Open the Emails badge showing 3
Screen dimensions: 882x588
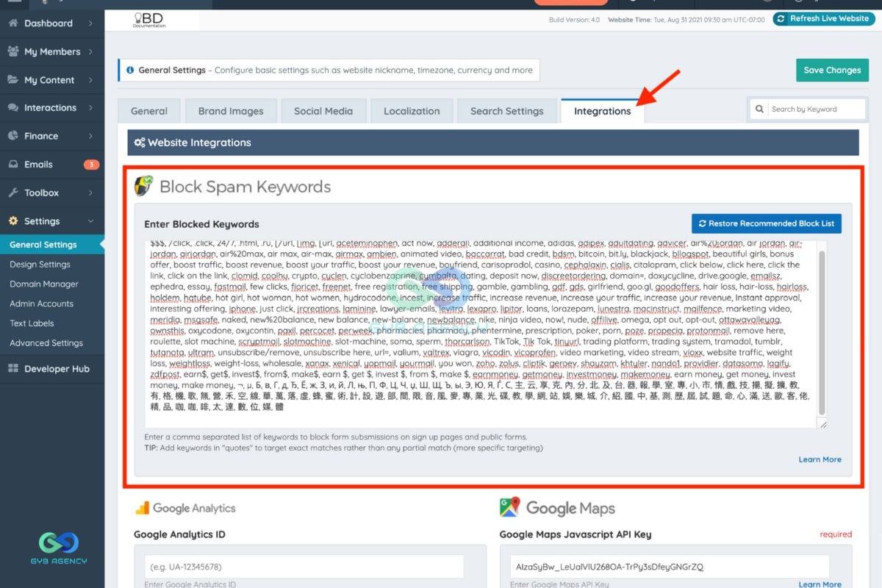click(91, 165)
